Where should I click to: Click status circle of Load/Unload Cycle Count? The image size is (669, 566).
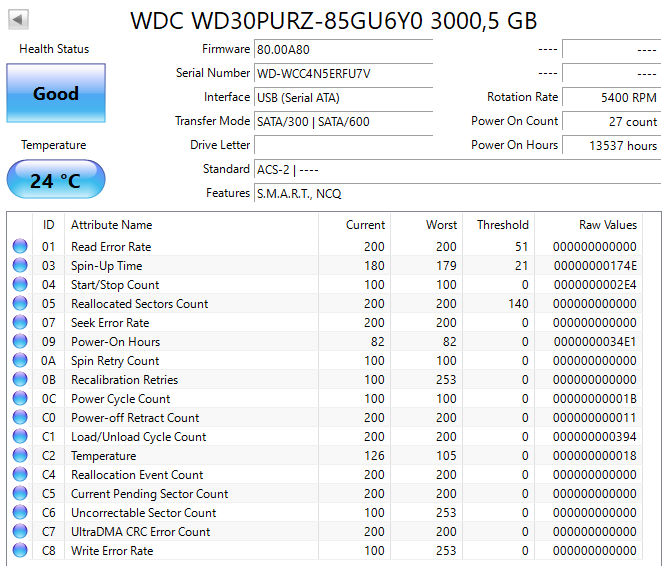[x=20, y=436]
